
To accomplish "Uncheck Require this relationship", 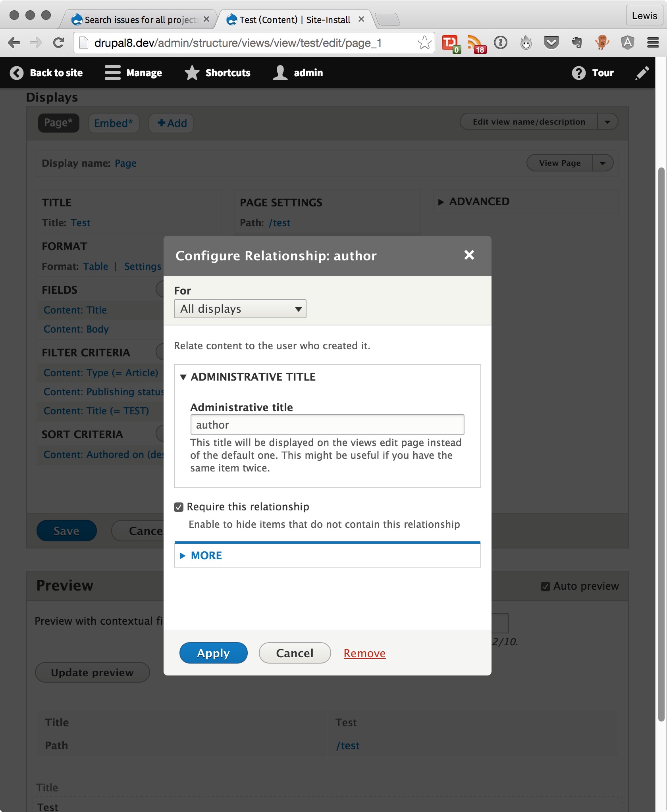I will [178, 506].
